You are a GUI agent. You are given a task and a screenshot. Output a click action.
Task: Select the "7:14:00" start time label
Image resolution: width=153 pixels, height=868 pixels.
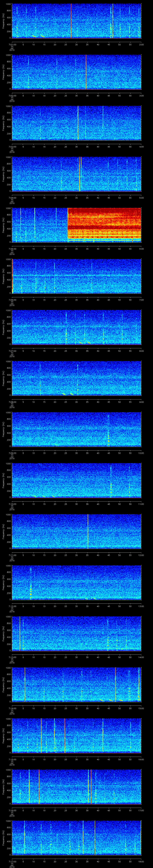pos(12,708)
